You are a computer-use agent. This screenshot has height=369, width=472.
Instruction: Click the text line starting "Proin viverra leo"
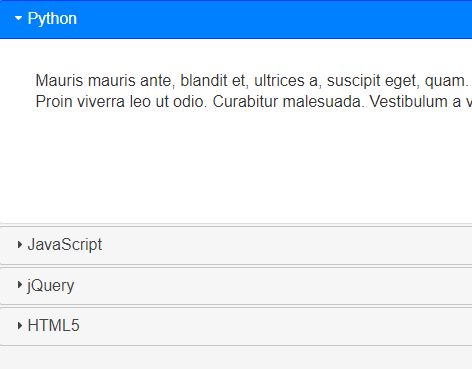pyautogui.click(x=254, y=102)
